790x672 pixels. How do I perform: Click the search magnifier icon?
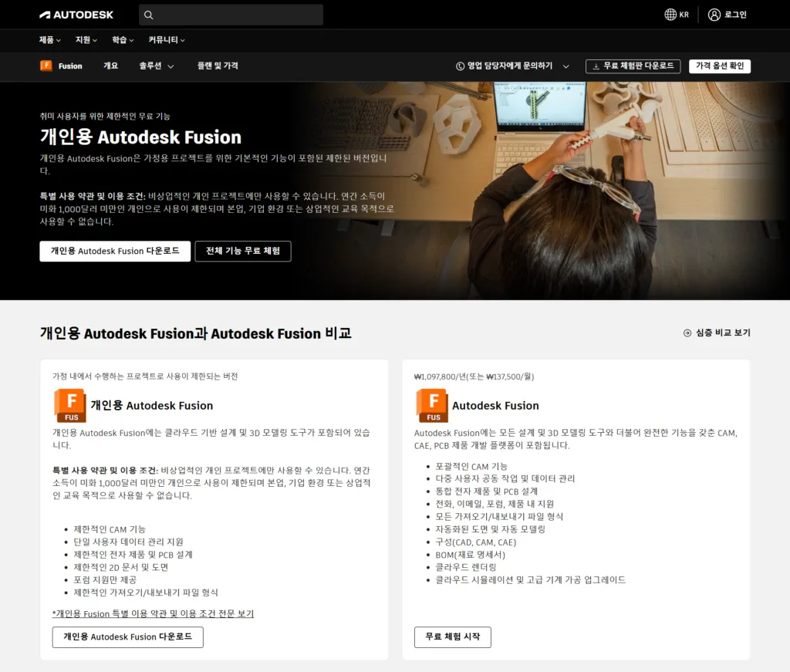[149, 15]
